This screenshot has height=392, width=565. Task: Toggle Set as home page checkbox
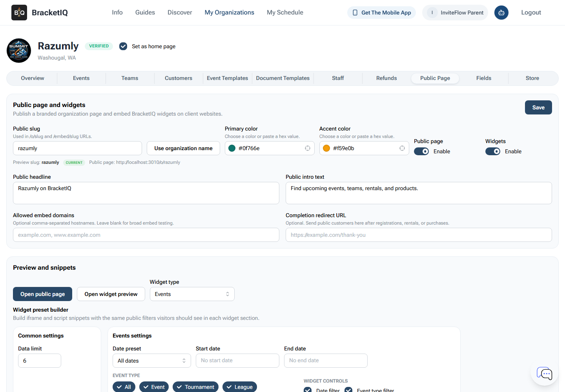click(123, 46)
